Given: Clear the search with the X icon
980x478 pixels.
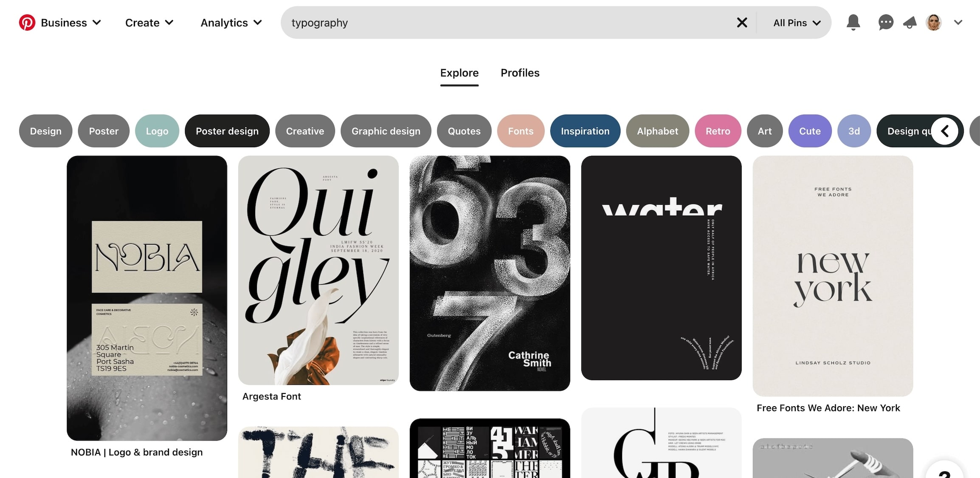Looking at the screenshot, I should point(742,23).
